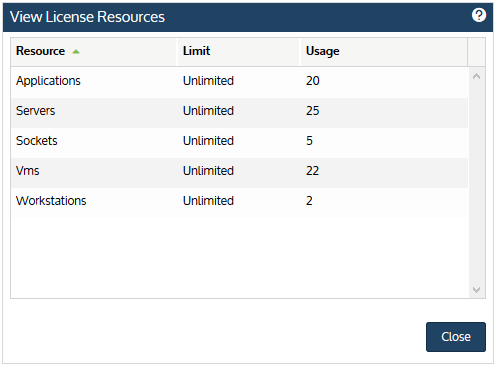This screenshot has height=366, width=497.
Task: Click the Unlimited limit for Workstations
Action: 208,201
